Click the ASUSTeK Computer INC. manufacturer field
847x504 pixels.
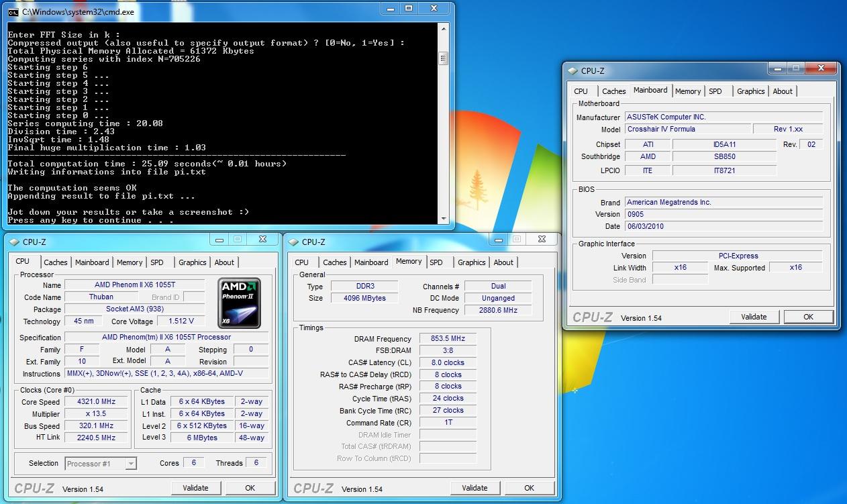point(724,117)
